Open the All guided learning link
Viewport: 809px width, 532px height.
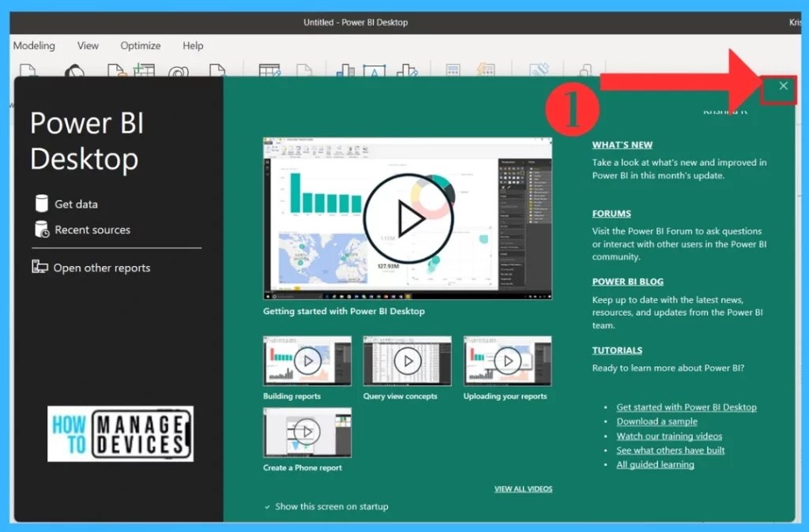tap(655, 464)
